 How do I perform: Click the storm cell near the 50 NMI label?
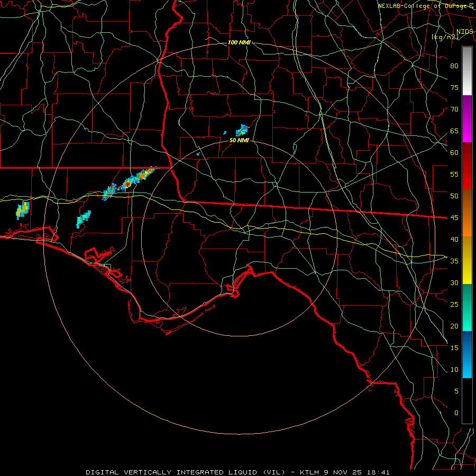pos(242,131)
